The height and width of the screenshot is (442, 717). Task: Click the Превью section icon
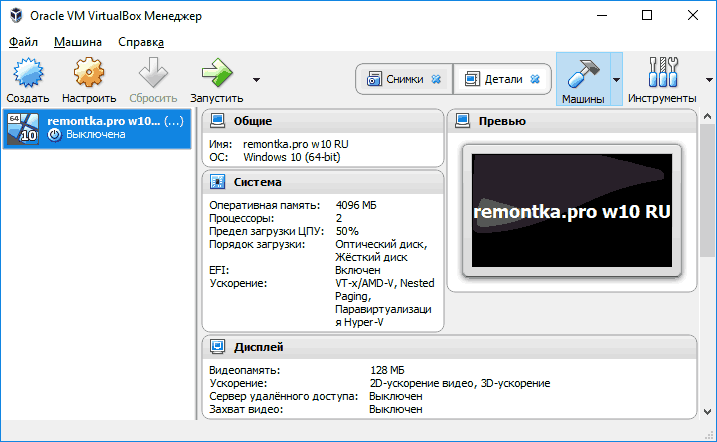462,121
